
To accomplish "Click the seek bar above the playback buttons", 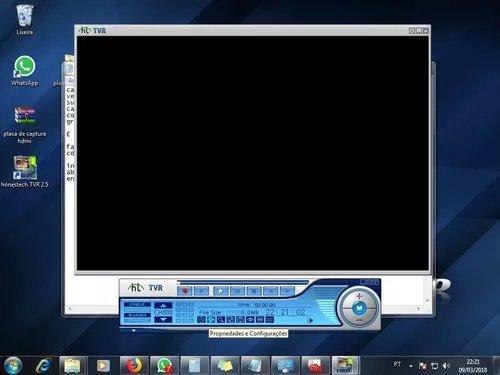I will pyautogui.click(x=243, y=282).
